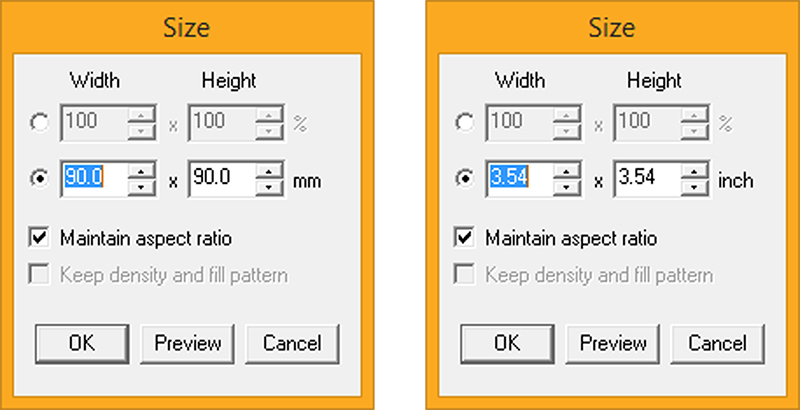
Task: Click OK in the inch Size dialog
Action: [x=507, y=343]
